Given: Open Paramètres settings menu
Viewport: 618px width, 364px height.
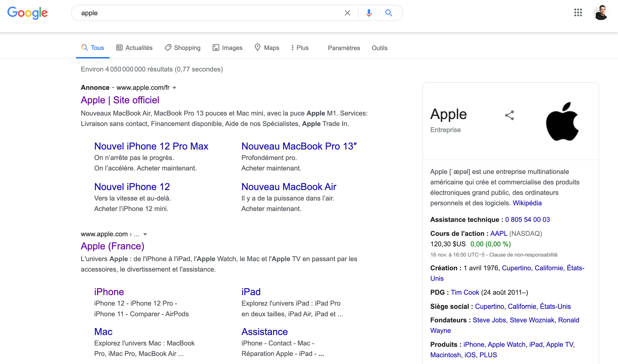Looking at the screenshot, I should click(344, 48).
